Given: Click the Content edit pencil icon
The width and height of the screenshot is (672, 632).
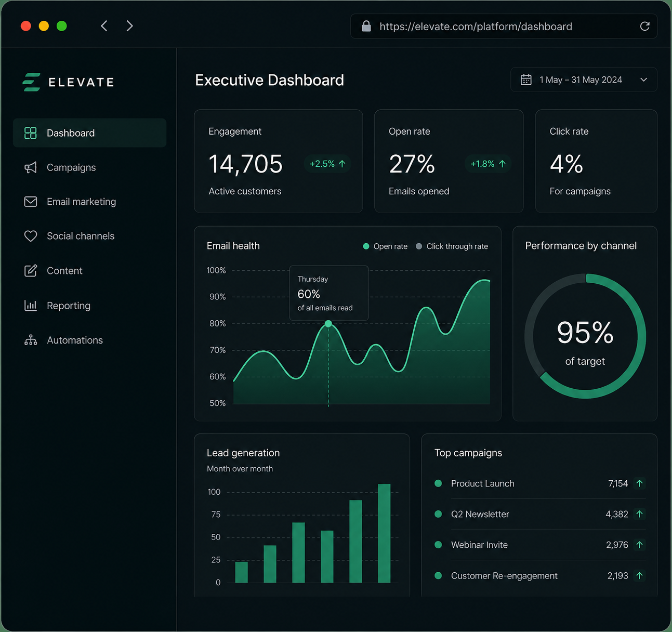Looking at the screenshot, I should pyautogui.click(x=31, y=271).
